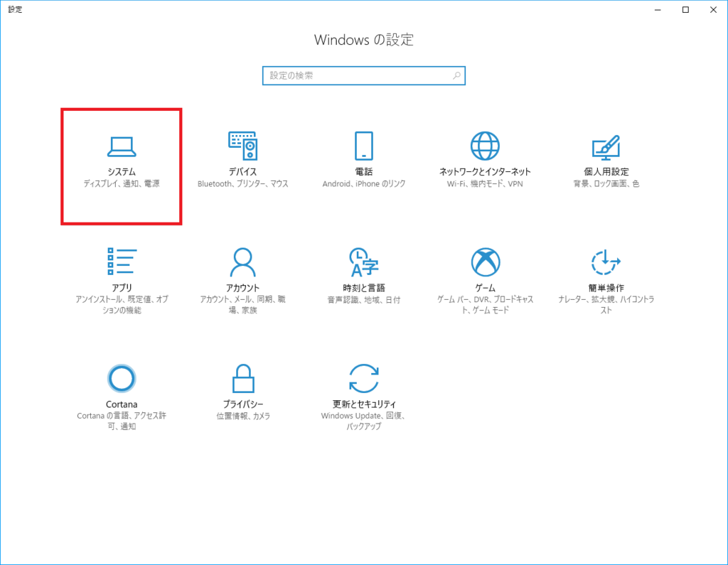Click the 時刻と言語 label
This screenshot has width=728, height=565.
tap(364, 288)
